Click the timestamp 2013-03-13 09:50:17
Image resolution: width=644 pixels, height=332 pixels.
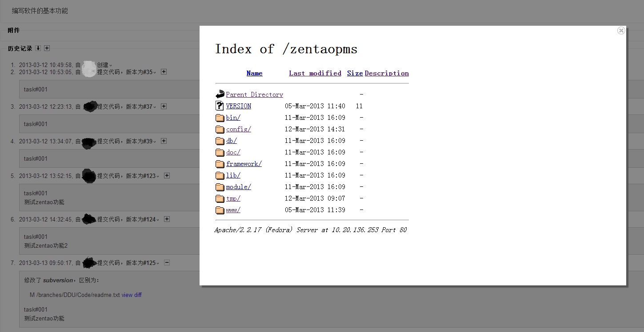click(x=45, y=263)
